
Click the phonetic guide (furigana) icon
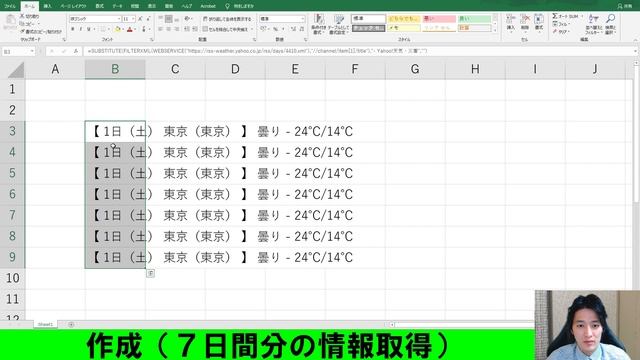click(144, 29)
